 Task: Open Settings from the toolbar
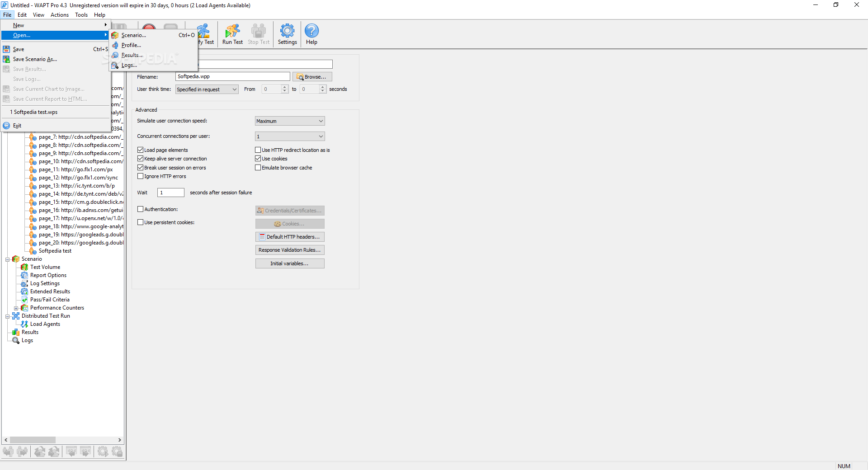(287, 34)
